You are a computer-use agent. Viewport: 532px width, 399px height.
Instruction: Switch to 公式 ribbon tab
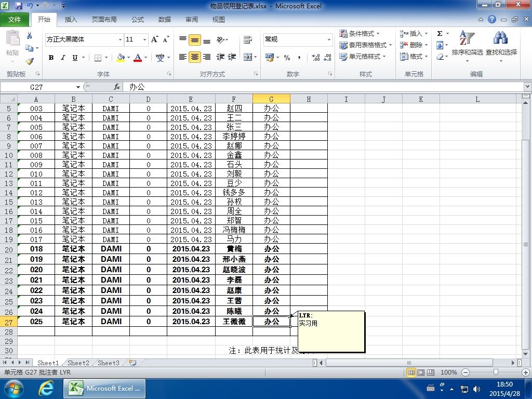point(137,19)
